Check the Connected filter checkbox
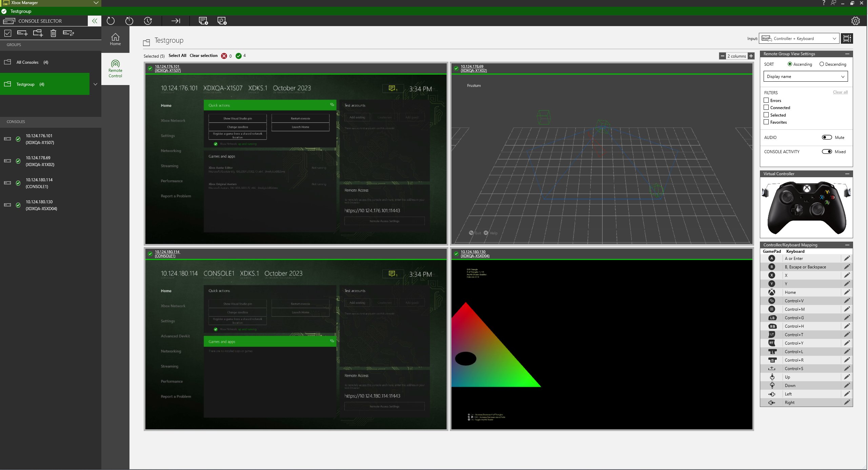Viewport: 868px width, 470px height. (x=766, y=107)
